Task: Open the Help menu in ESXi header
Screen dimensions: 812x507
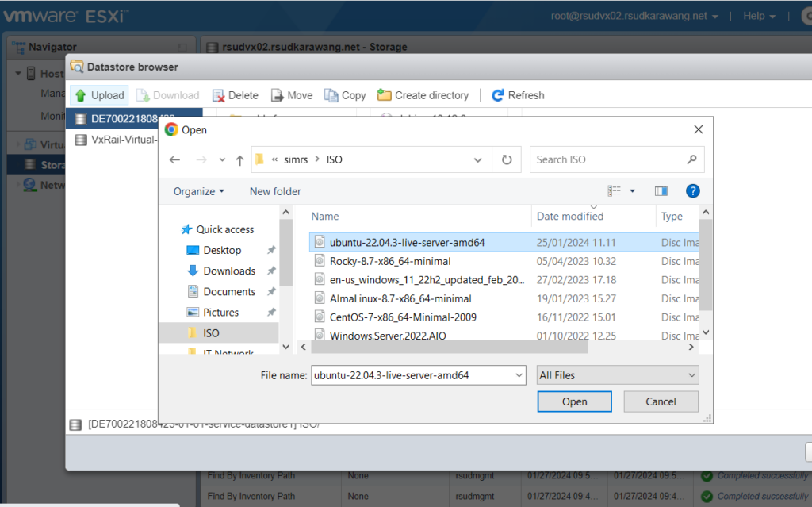Action: click(x=760, y=16)
